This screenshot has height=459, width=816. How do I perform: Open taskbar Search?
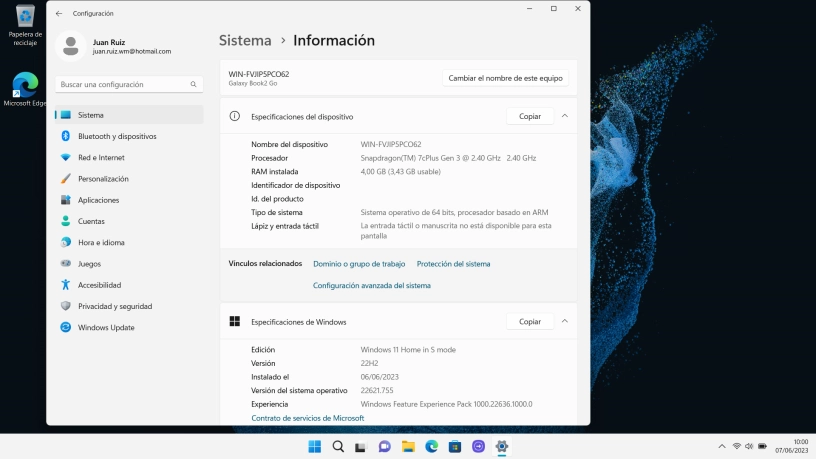coord(338,447)
